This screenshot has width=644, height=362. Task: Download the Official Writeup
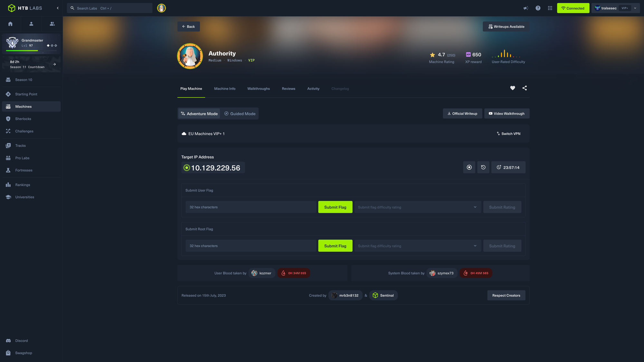pos(462,114)
